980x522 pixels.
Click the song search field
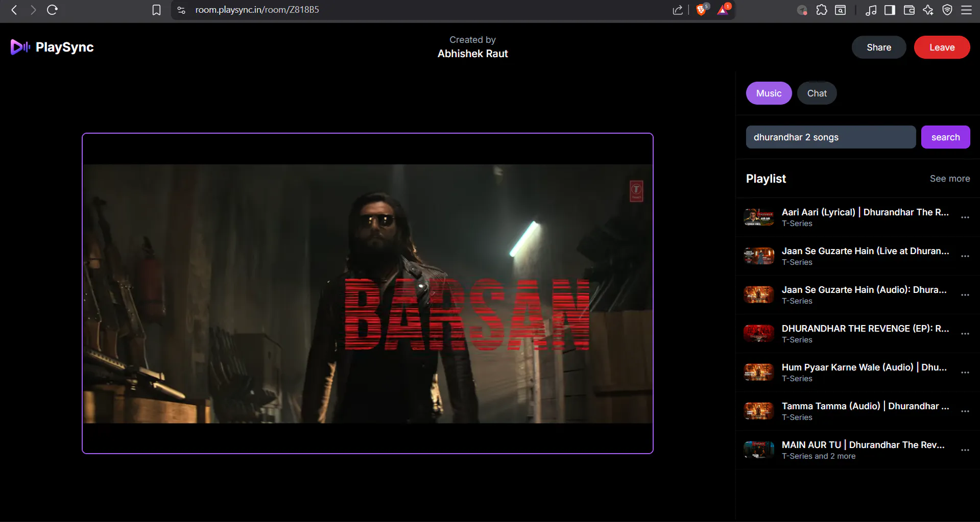pyautogui.click(x=831, y=137)
